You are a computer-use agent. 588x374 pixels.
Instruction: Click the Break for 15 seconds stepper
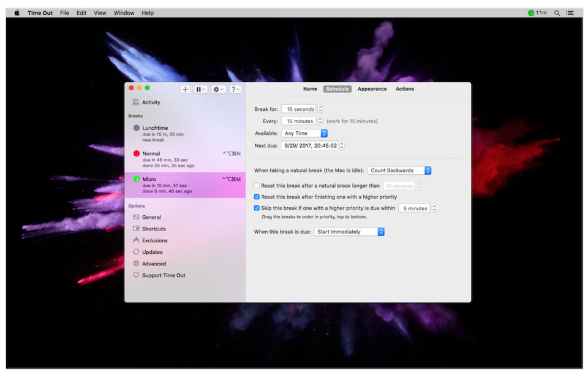(320, 109)
